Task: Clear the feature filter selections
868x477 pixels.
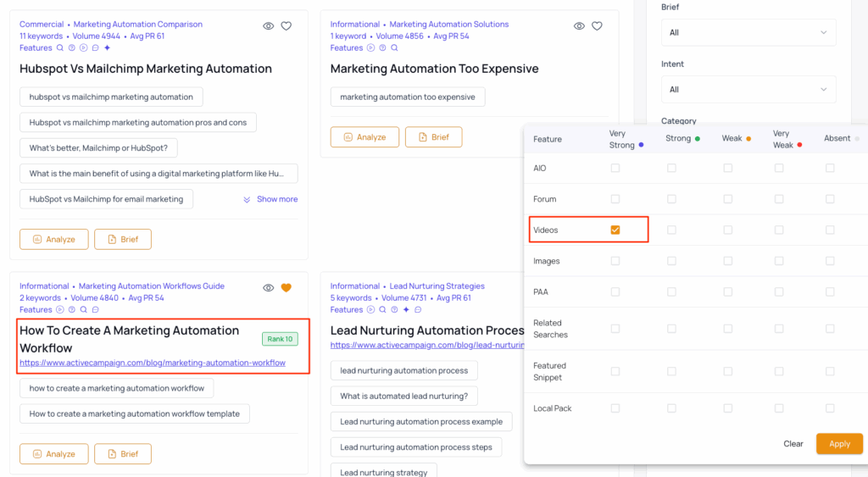Action: pyautogui.click(x=793, y=444)
